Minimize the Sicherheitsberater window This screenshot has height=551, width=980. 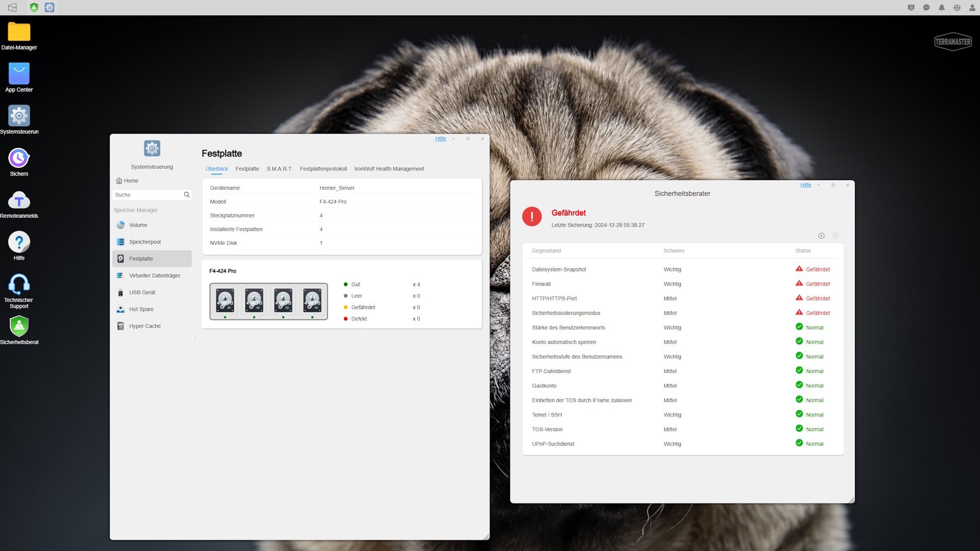click(819, 185)
